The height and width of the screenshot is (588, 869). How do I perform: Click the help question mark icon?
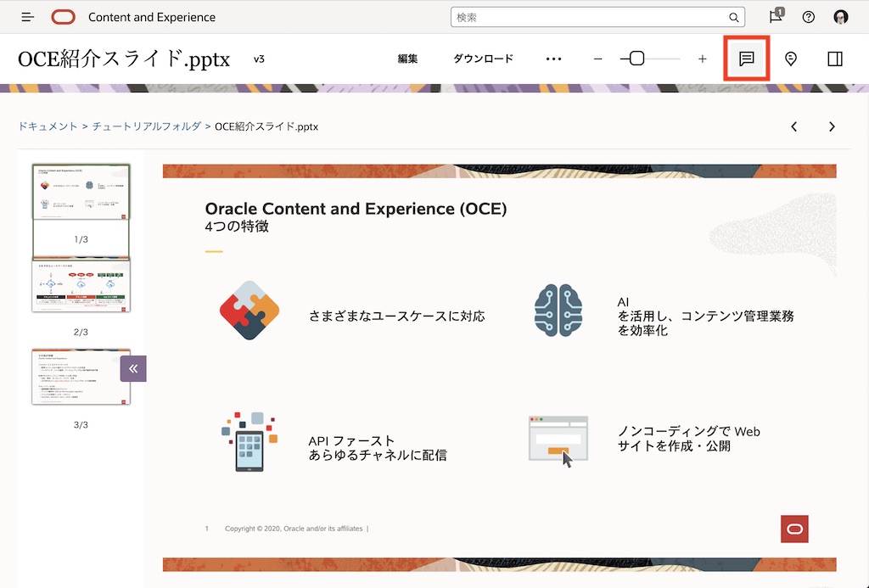(808, 17)
